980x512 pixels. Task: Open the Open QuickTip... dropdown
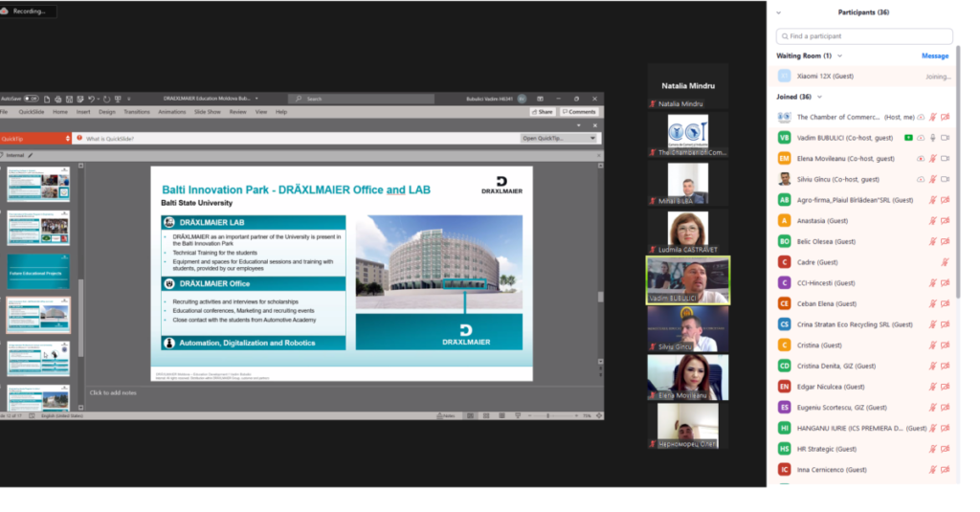coord(558,138)
